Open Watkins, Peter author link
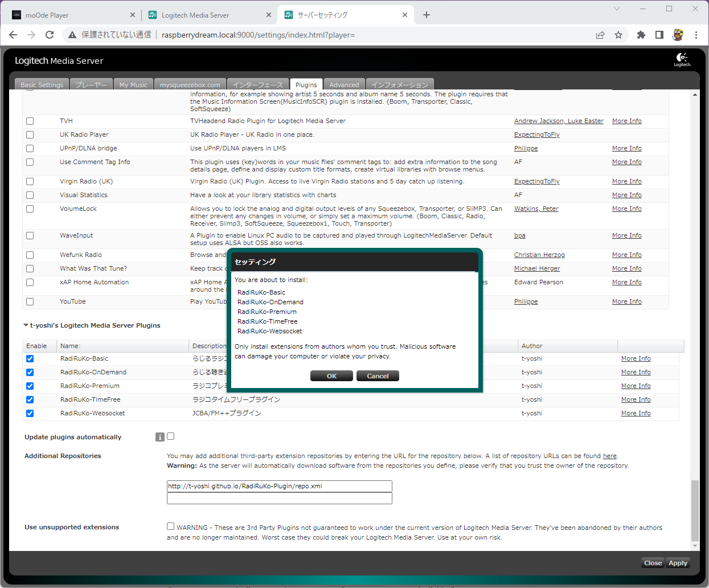 coord(536,209)
